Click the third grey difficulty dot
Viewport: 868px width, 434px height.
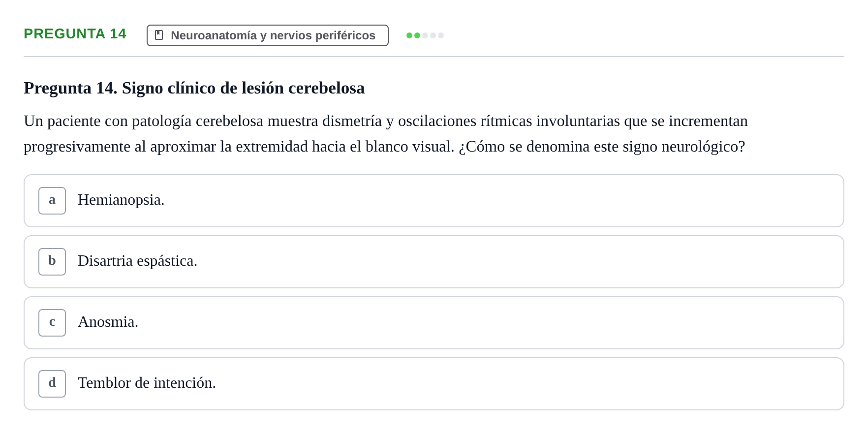(x=425, y=35)
